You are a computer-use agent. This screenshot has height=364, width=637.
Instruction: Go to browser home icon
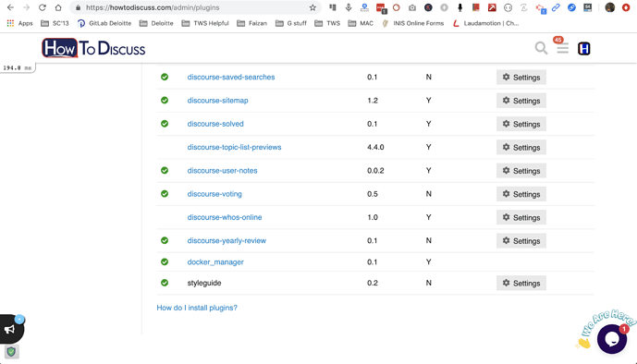(x=58, y=7)
